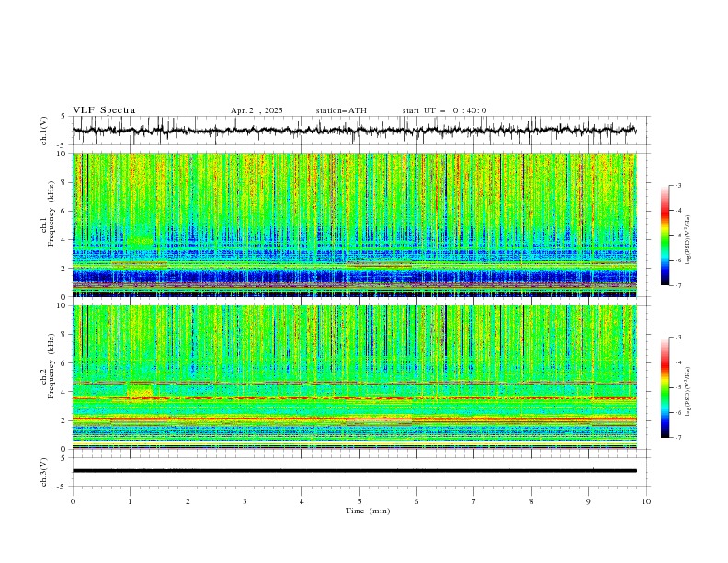Click the "-3" label on ch.1 colorbar
728x563 pixels.
point(677,185)
